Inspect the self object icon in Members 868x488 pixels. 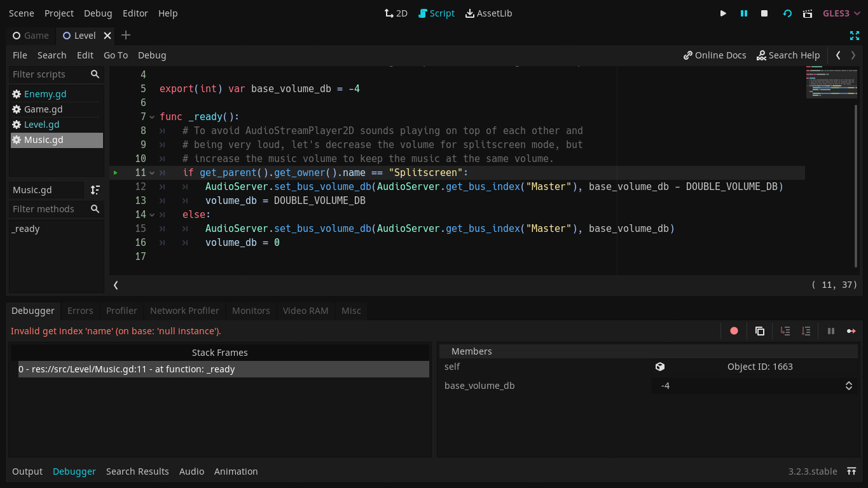(x=660, y=367)
